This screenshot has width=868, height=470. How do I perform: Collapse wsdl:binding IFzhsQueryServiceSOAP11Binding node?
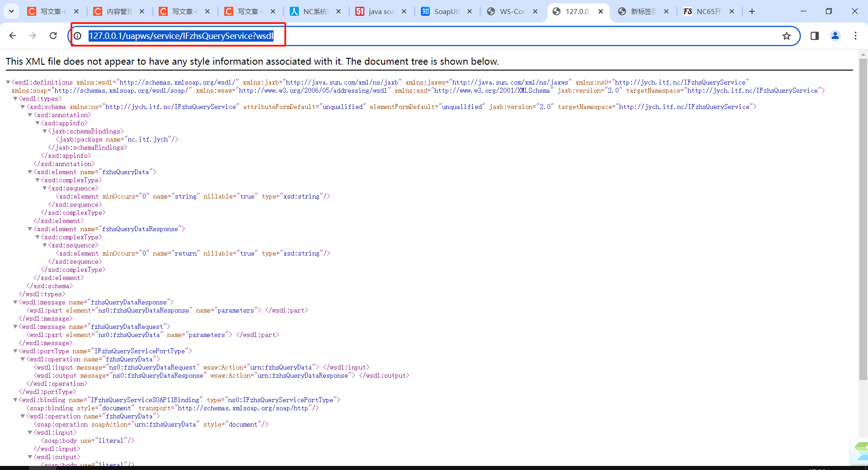point(15,400)
